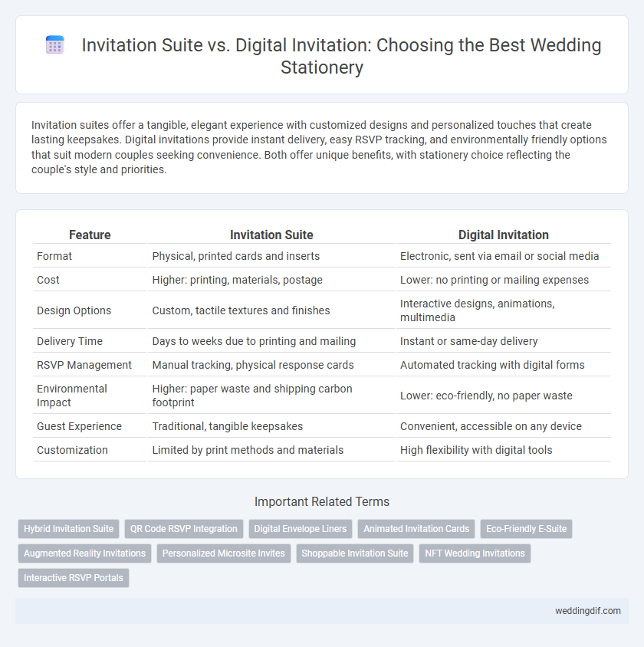Screen dimensions: 644x647
Task: Select the Delivery Time row label
Action: click(x=69, y=341)
